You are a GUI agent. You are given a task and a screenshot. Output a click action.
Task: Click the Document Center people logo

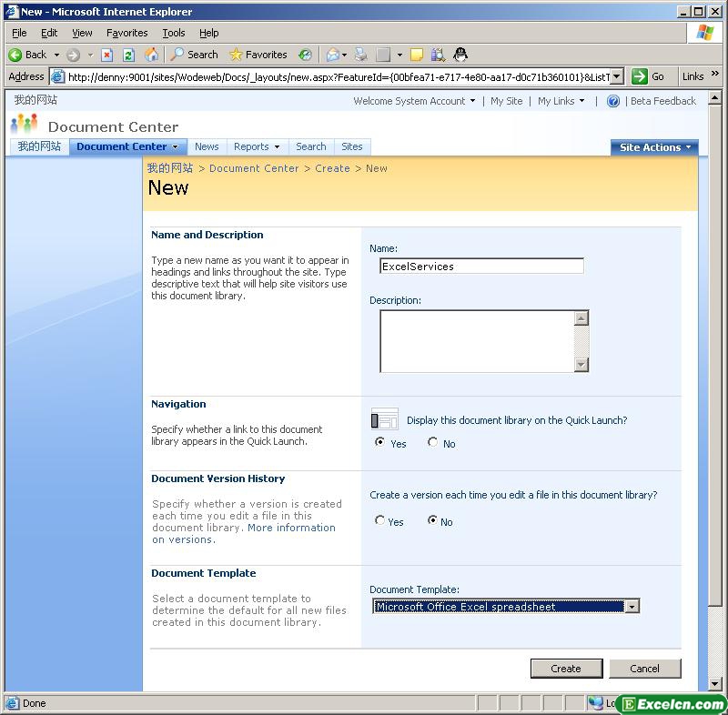[25, 124]
